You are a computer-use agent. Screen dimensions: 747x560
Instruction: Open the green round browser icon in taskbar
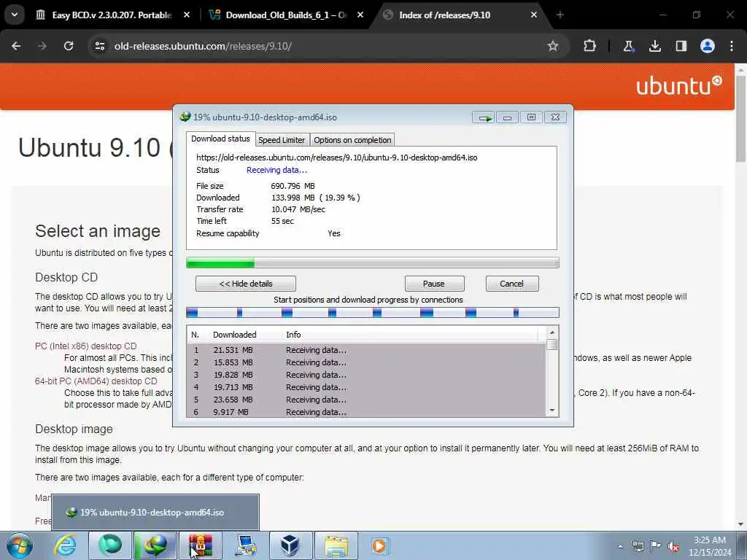point(110,545)
